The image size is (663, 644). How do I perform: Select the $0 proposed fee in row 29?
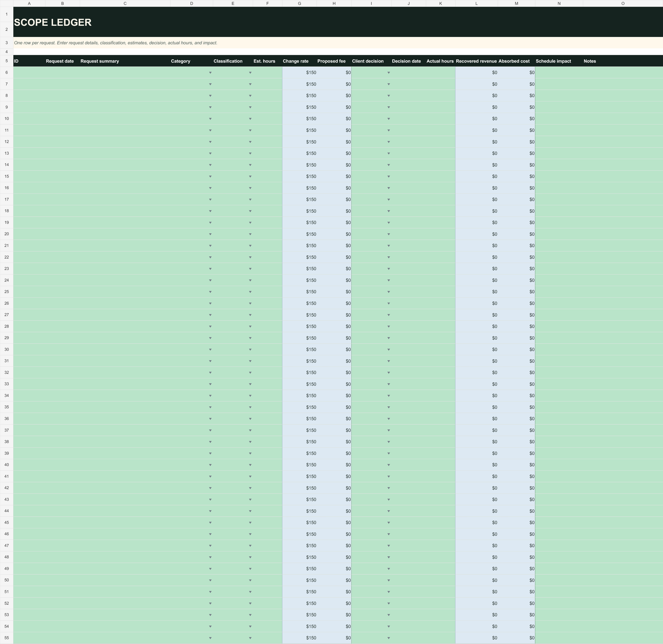click(x=334, y=338)
